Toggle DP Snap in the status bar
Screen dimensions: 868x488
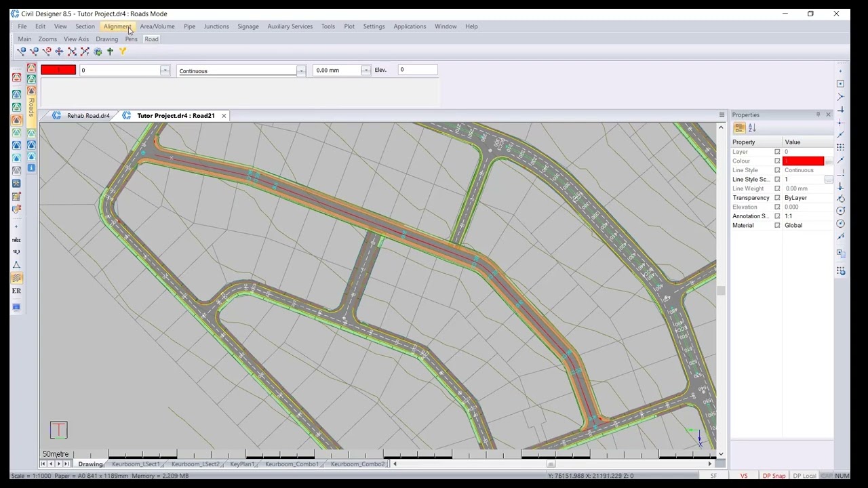tap(774, 476)
